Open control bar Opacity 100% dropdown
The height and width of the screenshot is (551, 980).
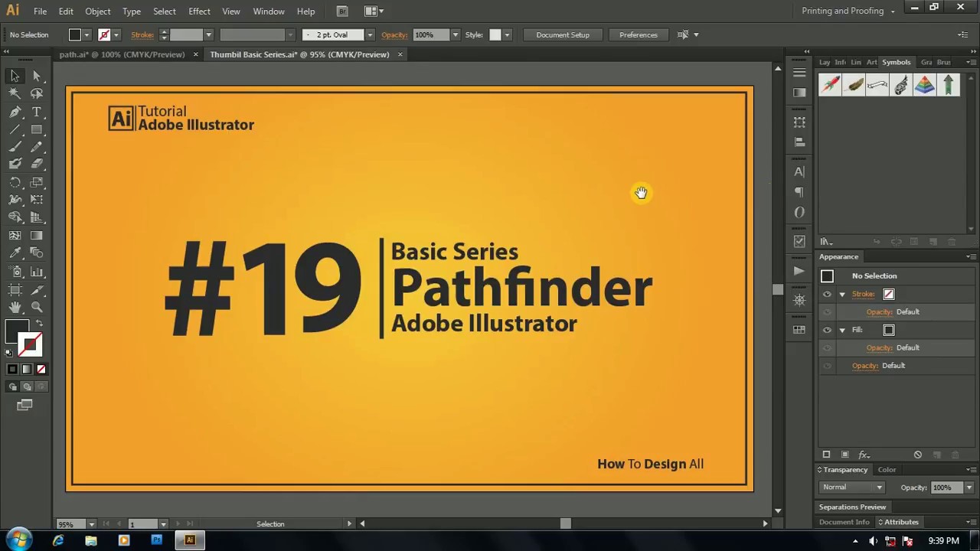pyautogui.click(x=456, y=34)
